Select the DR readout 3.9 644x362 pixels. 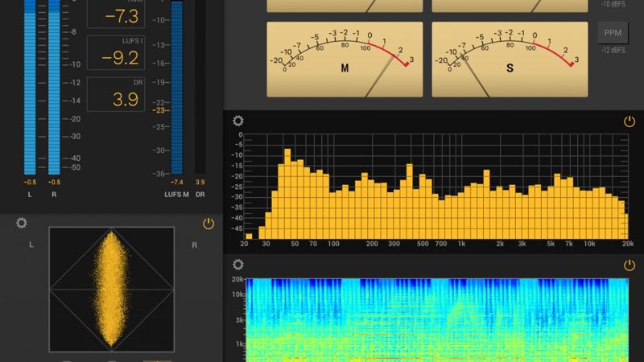coord(116,94)
